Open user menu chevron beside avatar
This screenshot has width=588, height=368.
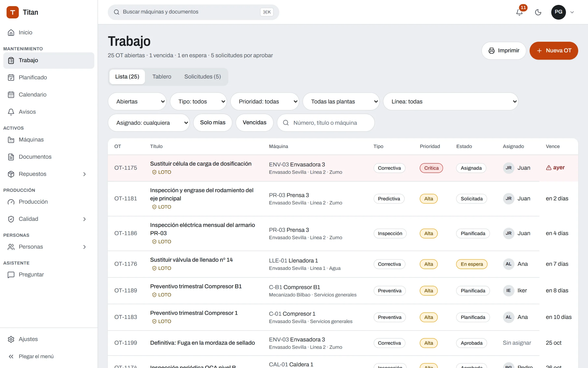click(x=572, y=12)
